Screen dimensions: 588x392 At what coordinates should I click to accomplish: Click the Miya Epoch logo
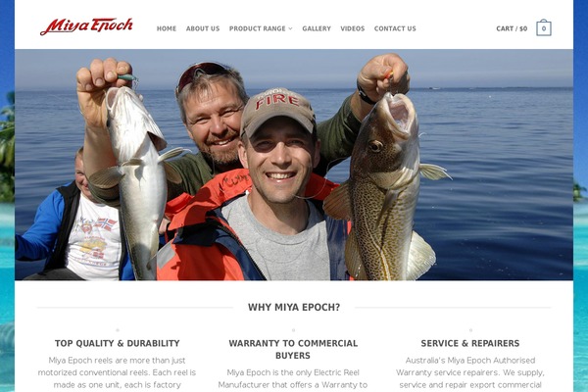86,26
